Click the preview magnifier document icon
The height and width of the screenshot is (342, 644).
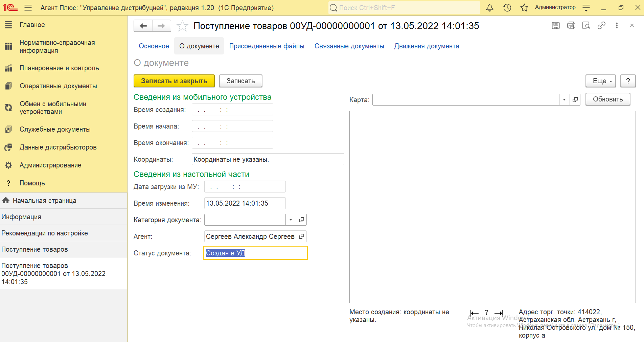point(586,25)
